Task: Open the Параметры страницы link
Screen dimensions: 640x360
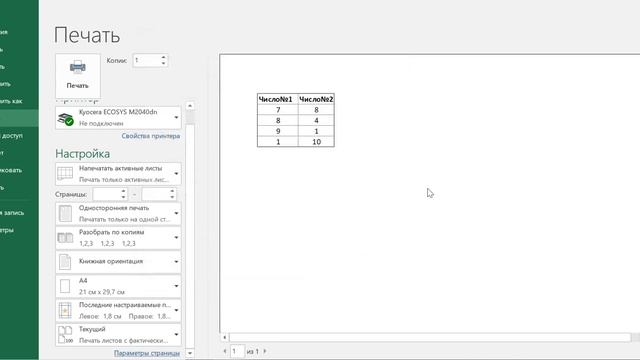Action: point(147,353)
